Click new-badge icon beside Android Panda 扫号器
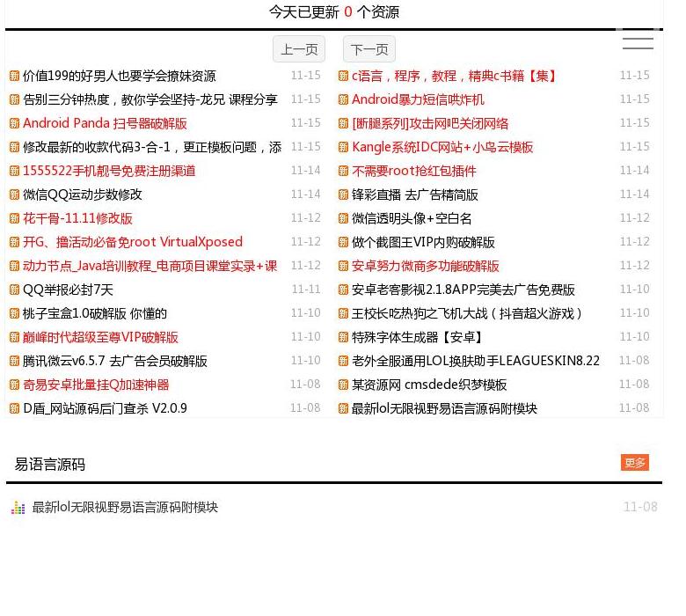The height and width of the screenshot is (616, 686). (x=14, y=123)
